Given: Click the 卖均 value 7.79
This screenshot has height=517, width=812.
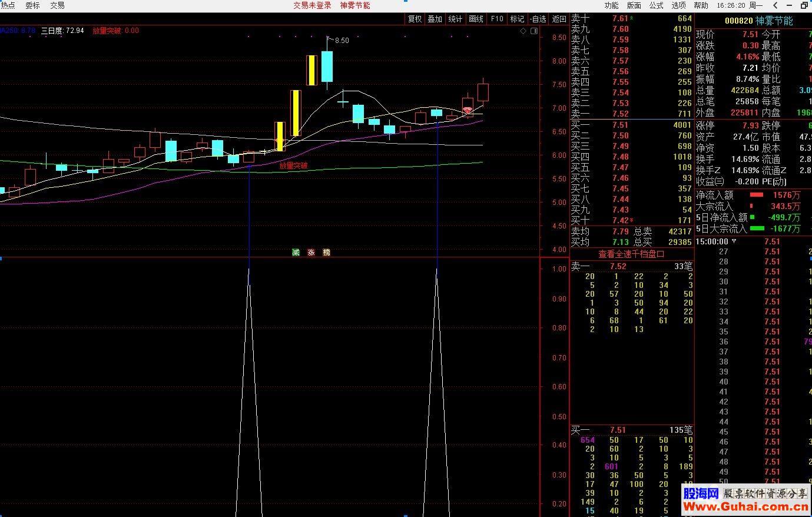Looking at the screenshot, I should tap(620, 232).
